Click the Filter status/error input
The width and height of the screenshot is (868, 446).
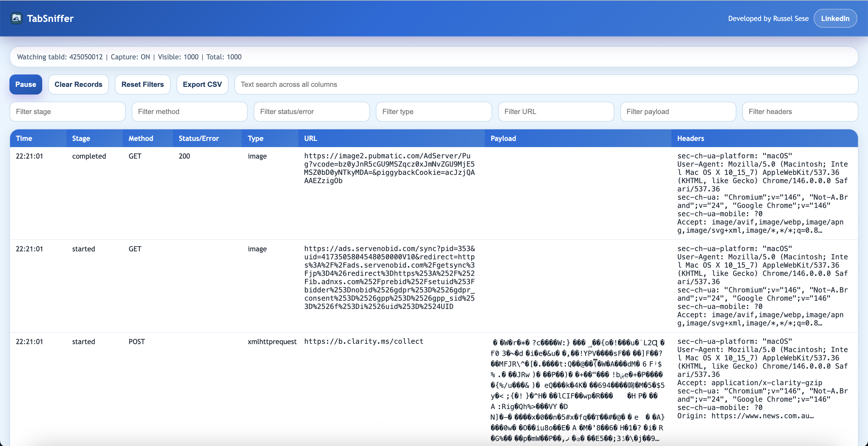[x=311, y=112]
